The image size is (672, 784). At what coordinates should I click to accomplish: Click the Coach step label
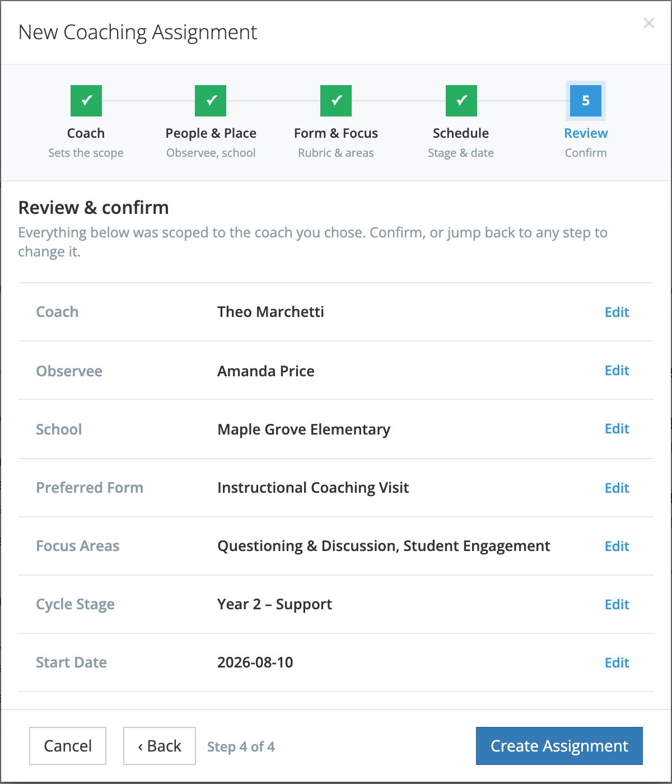(86, 133)
